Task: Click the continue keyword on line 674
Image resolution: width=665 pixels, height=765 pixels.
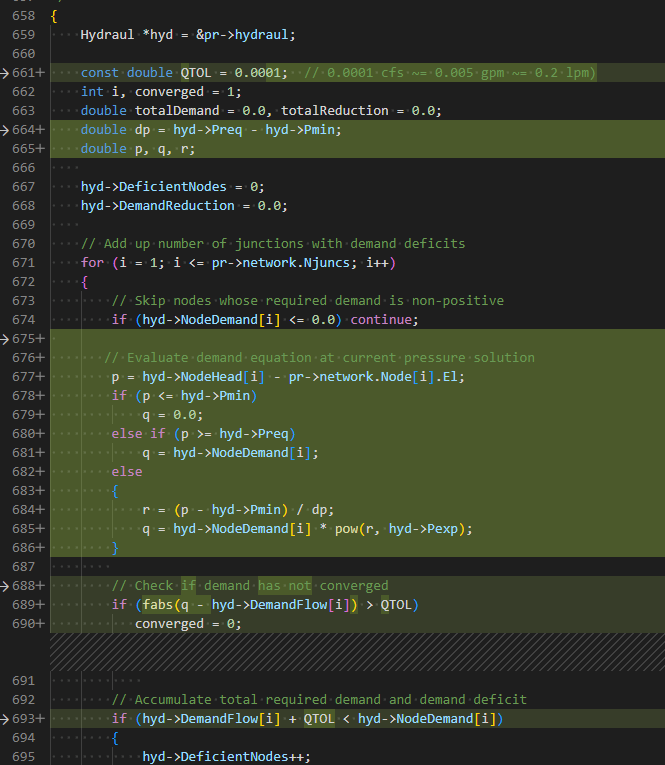Action: (381, 320)
